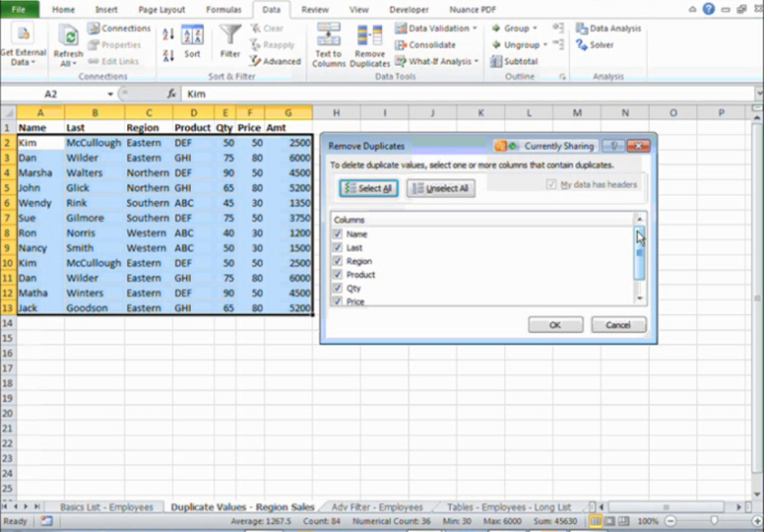Toggle the Filter funnel icon

(x=230, y=35)
